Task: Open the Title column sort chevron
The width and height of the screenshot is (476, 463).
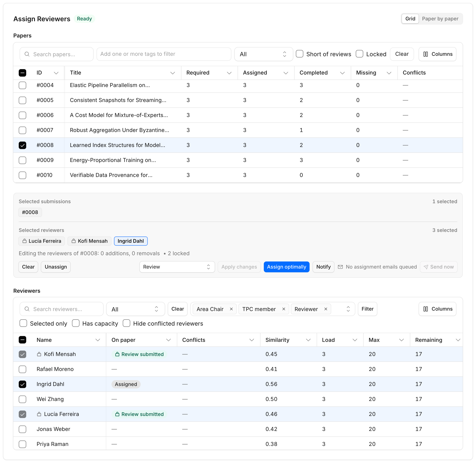Action: click(x=172, y=73)
